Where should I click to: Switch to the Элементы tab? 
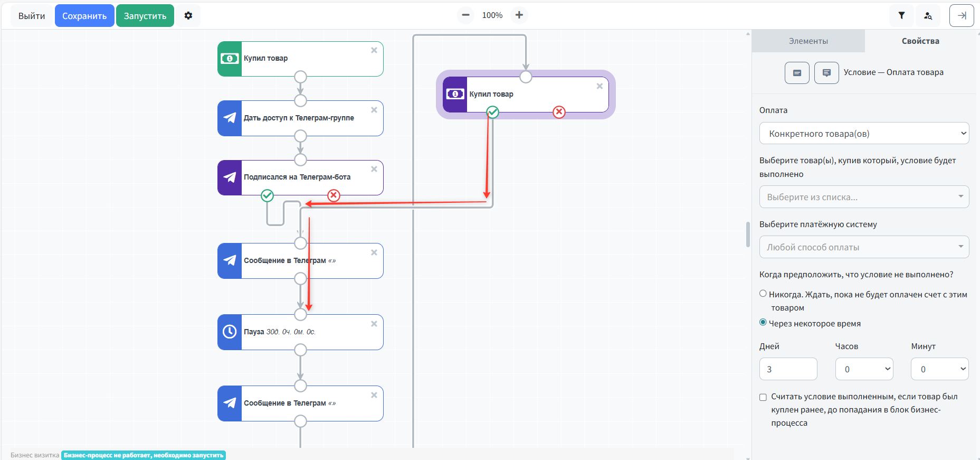pyautogui.click(x=808, y=41)
